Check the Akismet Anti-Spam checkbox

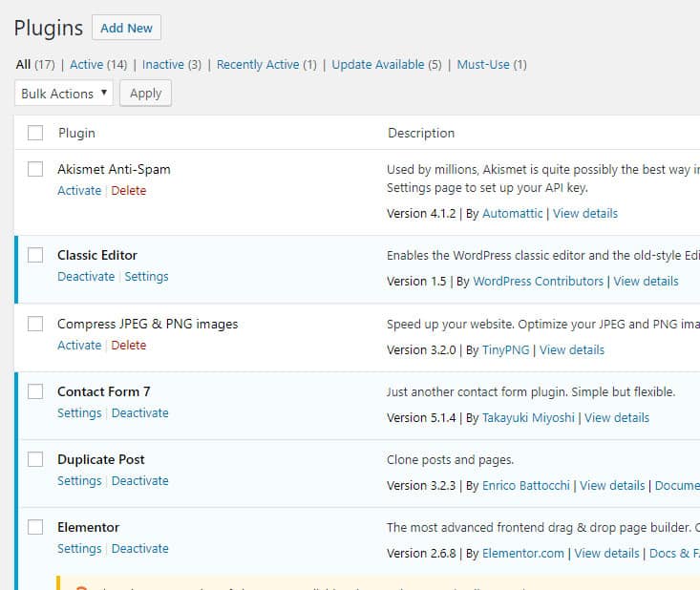35,169
